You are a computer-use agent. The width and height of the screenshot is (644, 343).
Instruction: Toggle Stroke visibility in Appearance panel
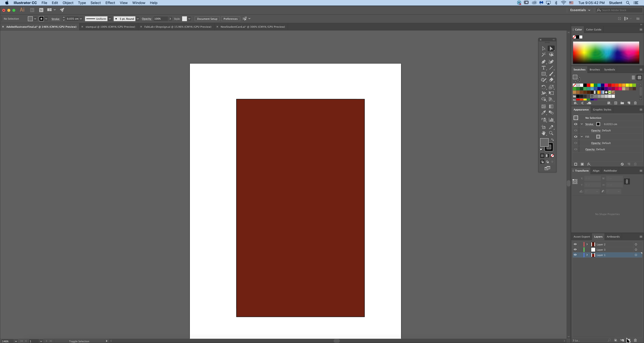576,124
